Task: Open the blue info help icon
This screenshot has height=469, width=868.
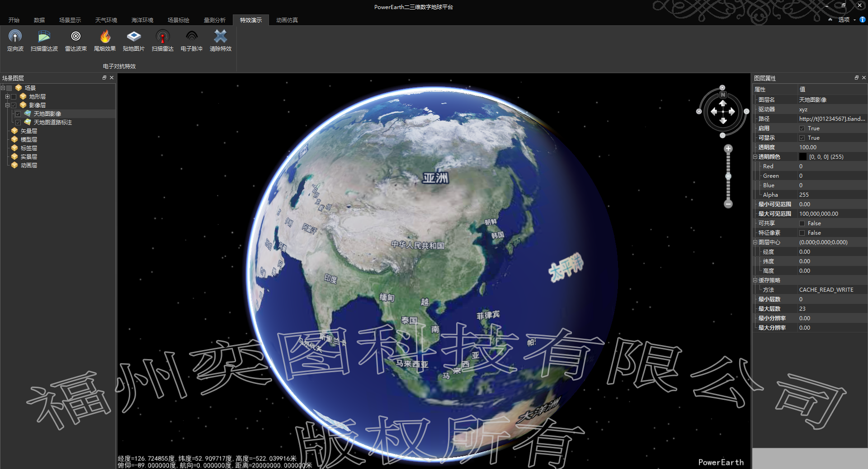Action: 863,19
